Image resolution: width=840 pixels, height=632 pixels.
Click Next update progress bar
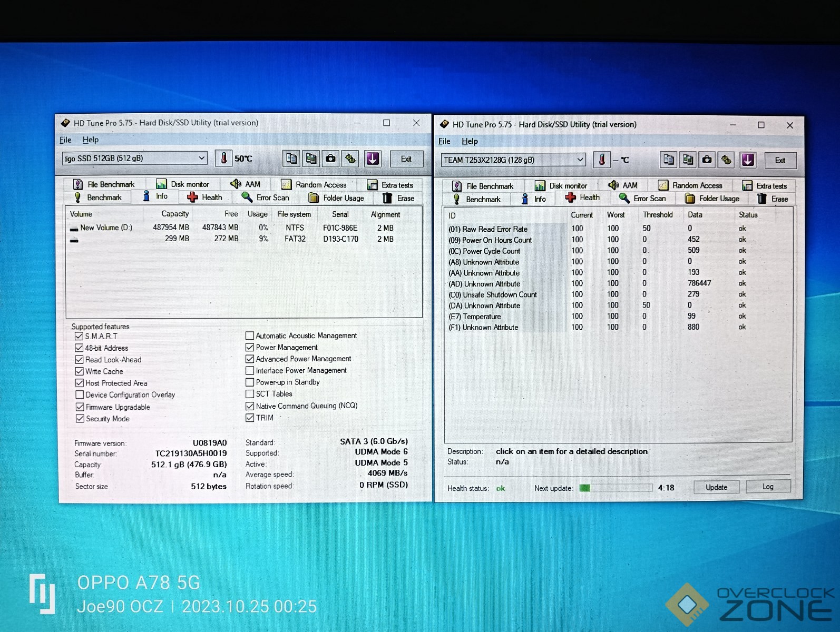point(616,488)
